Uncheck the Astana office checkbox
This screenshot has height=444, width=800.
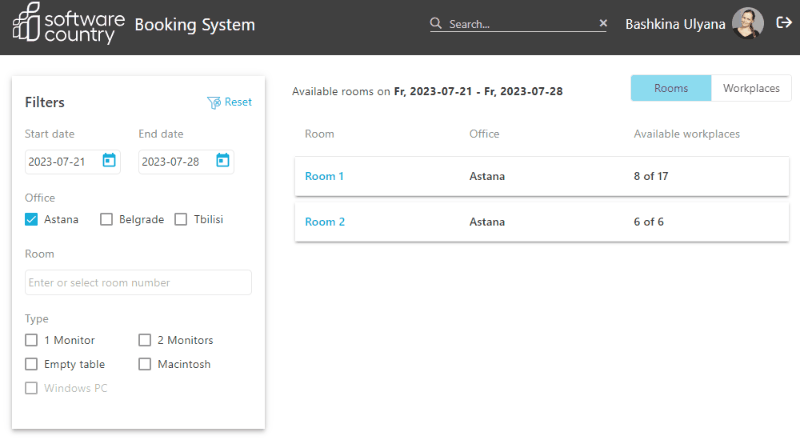point(32,219)
